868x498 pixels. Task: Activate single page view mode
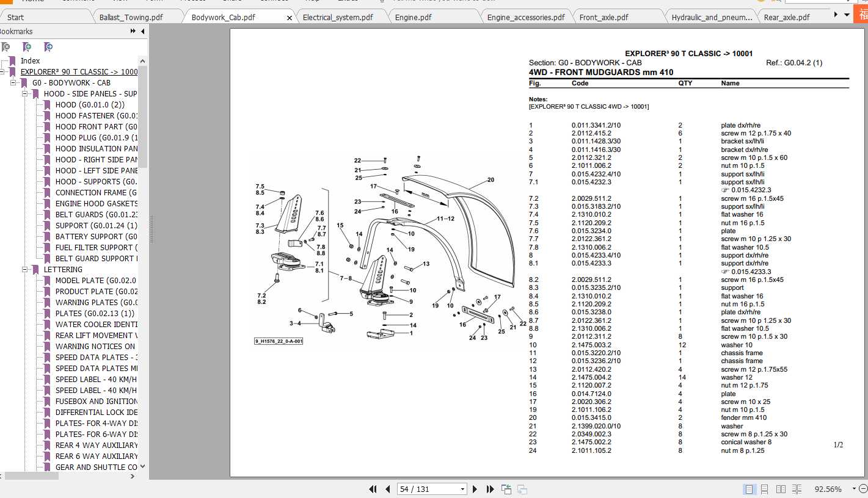click(748, 489)
